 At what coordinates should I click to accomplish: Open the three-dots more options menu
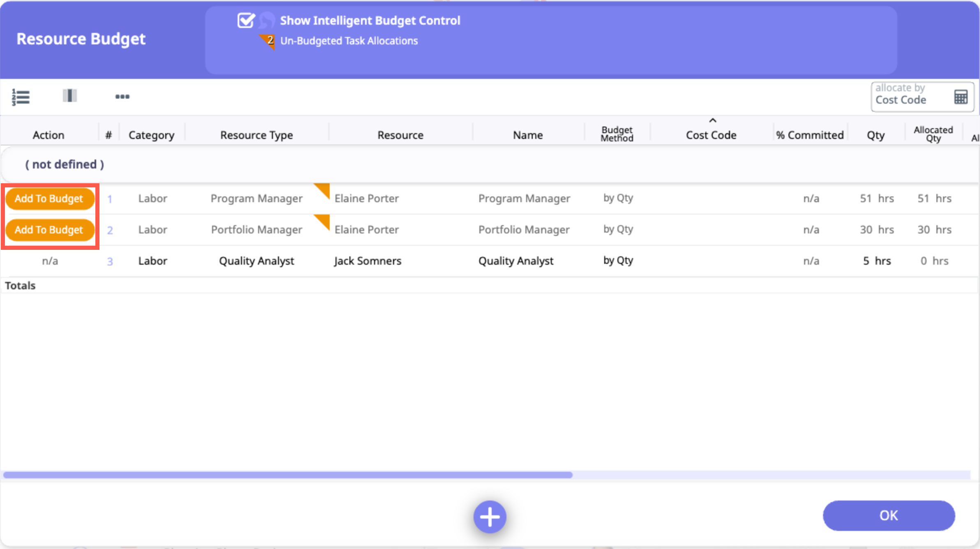[122, 97]
